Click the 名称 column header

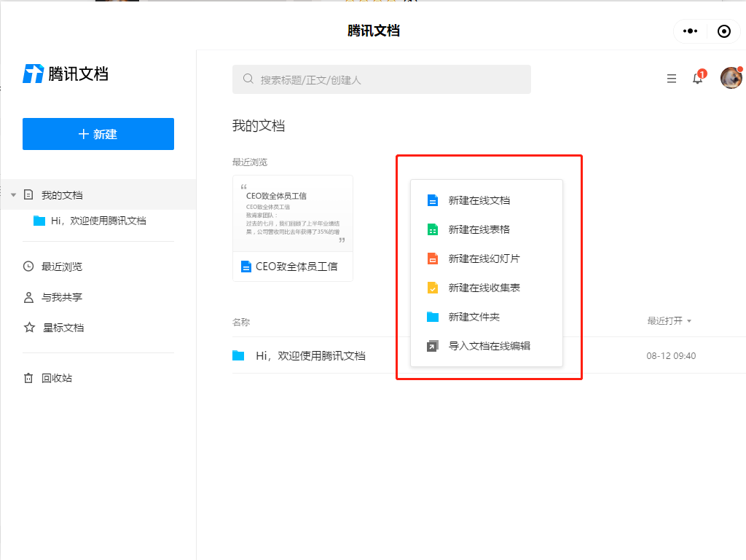point(241,323)
